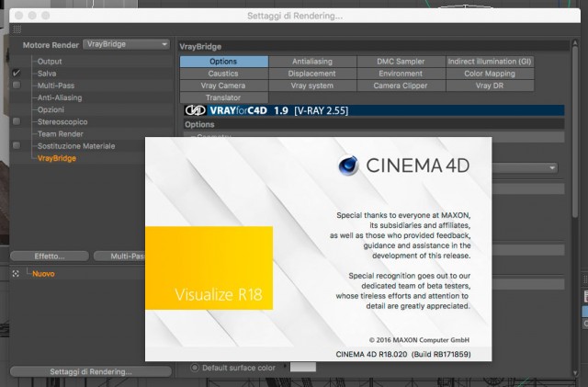Click the grip dots window handle
The width and height of the screenshot is (588, 387).
[17, 29]
